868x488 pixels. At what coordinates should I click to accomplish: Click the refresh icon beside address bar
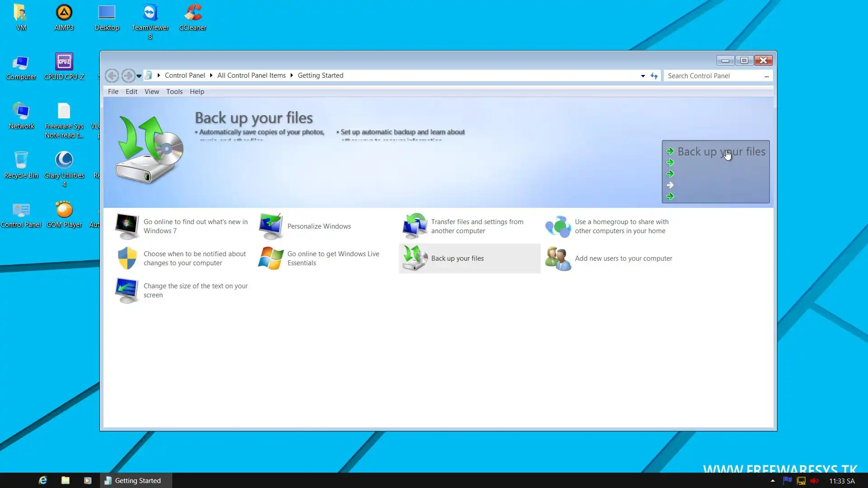coord(654,76)
